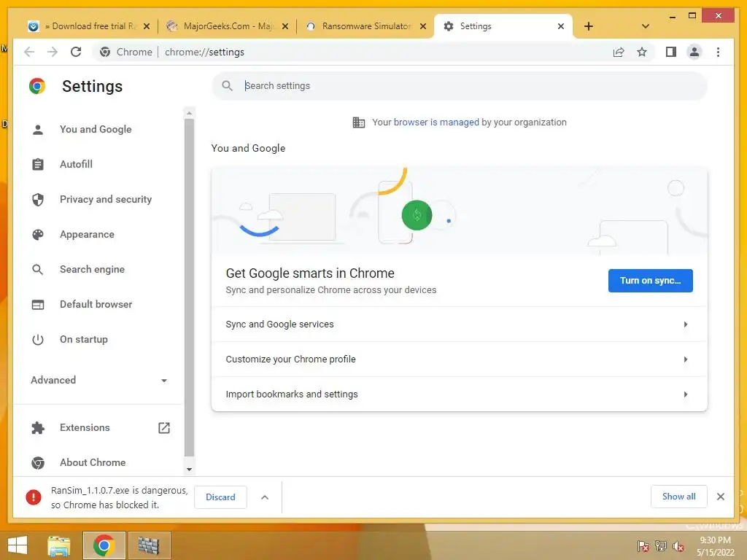Go to Privacy and security settings
Screen dimensions: 747x560
pos(106,200)
